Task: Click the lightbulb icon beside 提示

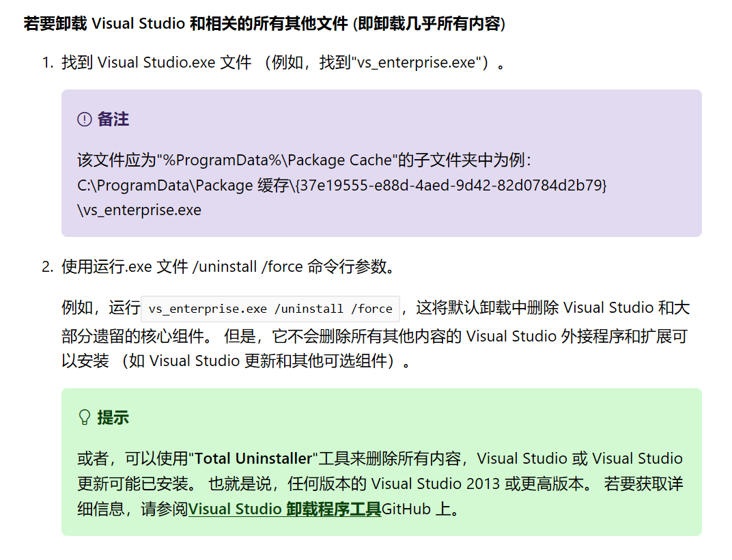Action: coord(85,417)
